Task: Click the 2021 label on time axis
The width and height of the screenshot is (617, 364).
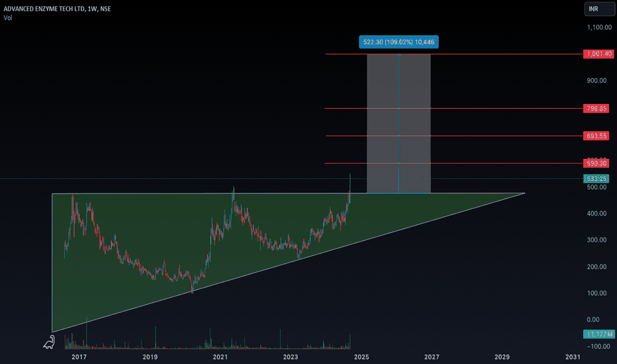Action: 220,357
